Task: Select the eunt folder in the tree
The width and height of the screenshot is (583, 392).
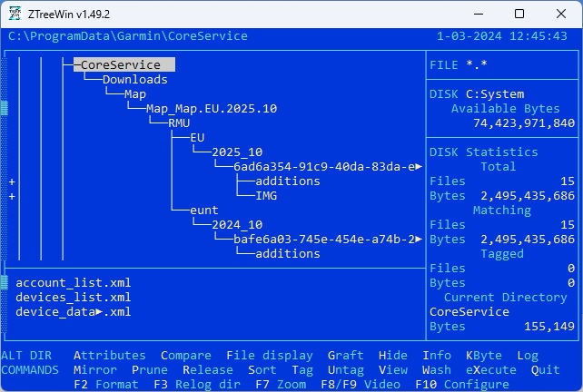Action: tap(204, 211)
